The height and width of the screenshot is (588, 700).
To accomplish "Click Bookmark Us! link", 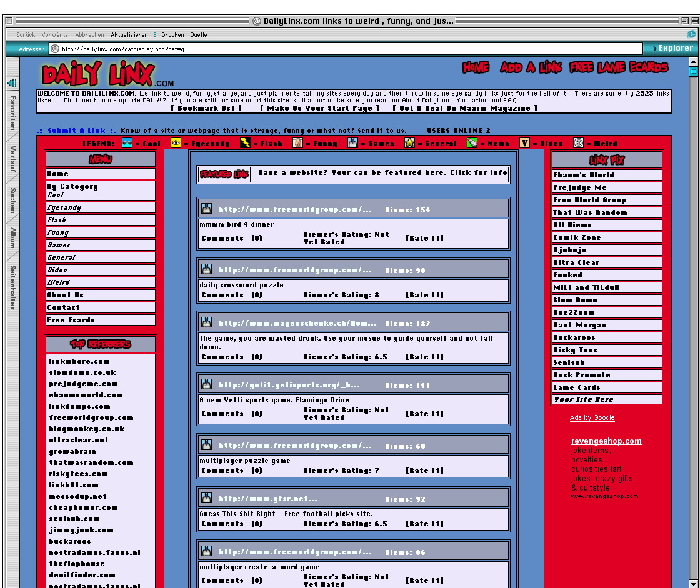I will (x=206, y=108).
